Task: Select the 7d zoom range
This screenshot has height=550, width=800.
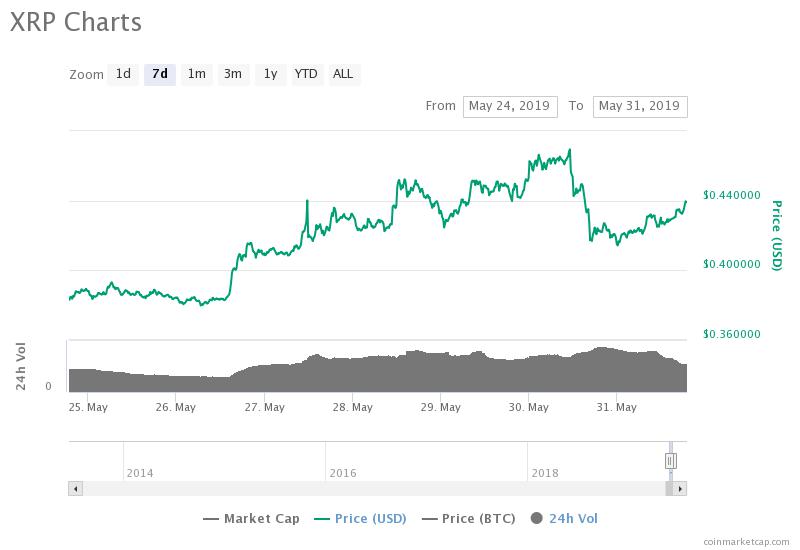Action: (160, 74)
